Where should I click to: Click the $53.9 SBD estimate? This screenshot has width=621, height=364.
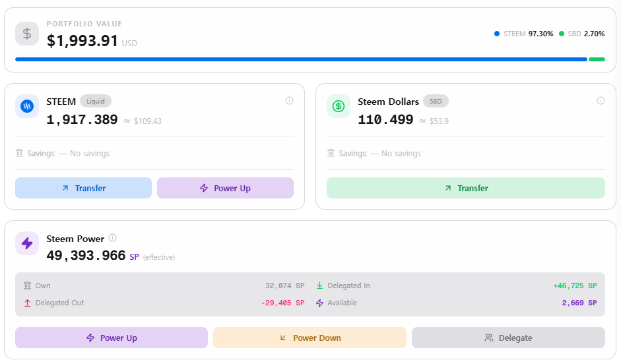pos(439,121)
